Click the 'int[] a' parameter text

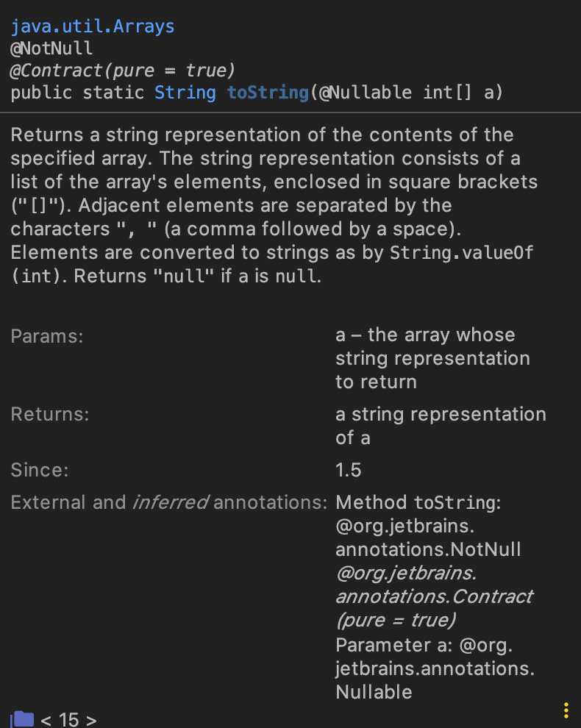(459, 93)
